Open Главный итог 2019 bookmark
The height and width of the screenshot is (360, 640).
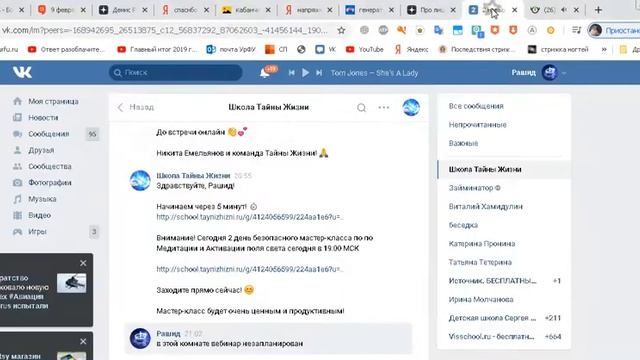coord(157,49)
